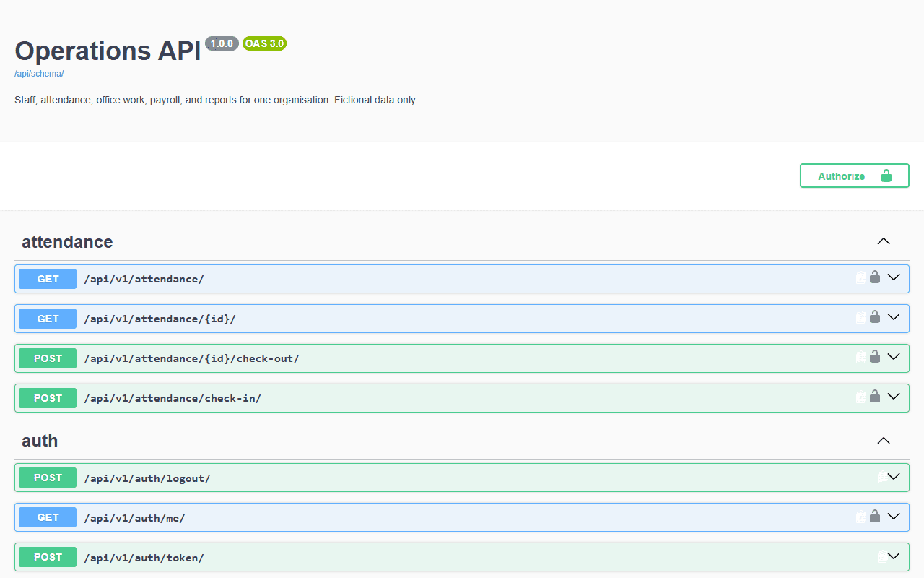The image size is (924, 578).
Task: Expand the auth/token operation chevron
Action: (x=894, y=556)
